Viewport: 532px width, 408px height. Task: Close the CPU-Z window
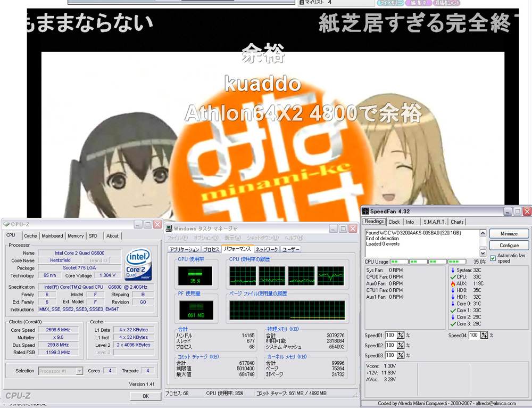click(x=157, y=224)
